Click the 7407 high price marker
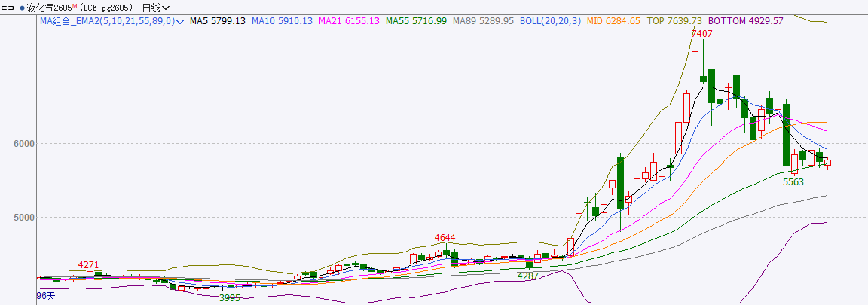Screen dimensions: 868x305 pos(701,34)
